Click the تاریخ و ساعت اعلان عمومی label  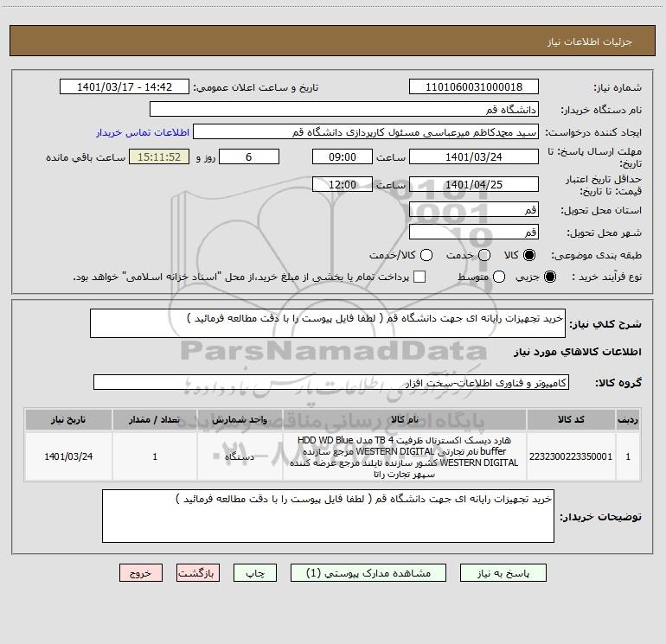256,87
